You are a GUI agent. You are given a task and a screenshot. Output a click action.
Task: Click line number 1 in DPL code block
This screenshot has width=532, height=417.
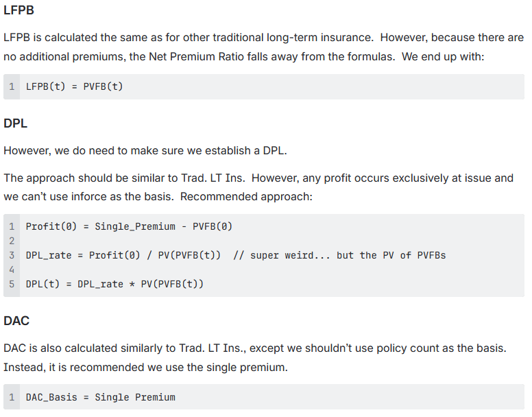pos(12,226)
